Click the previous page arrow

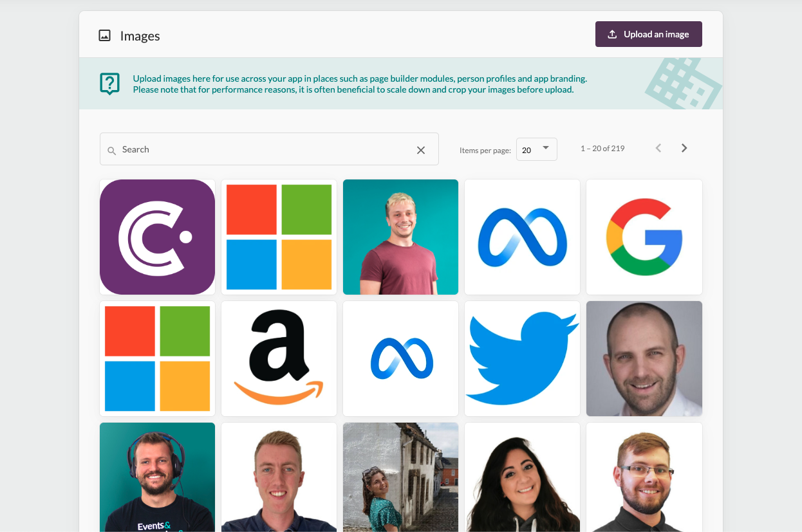click(x=658, y=148)
